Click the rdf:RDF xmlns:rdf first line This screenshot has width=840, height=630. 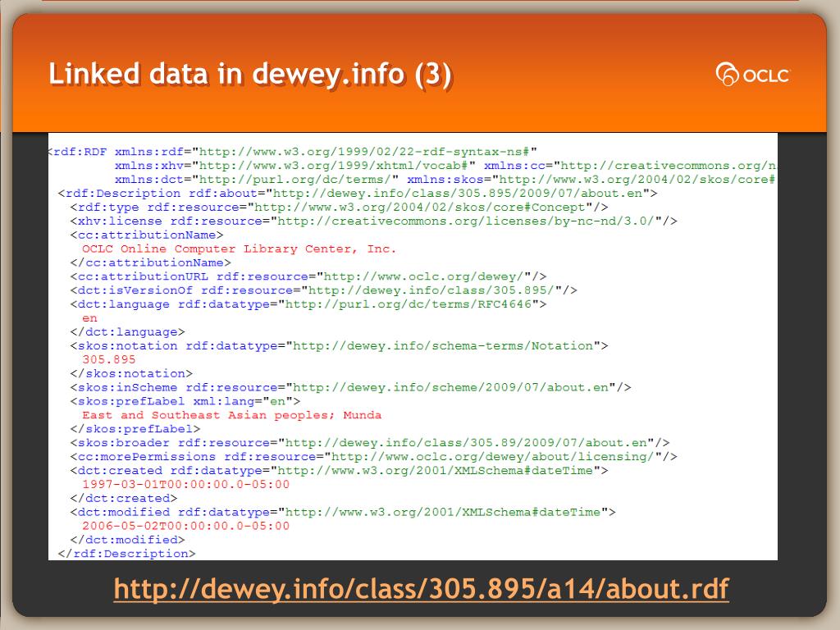[x=293, y=152]
